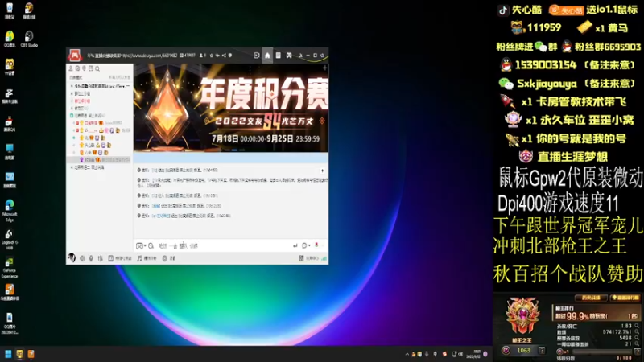Click the scroll-to-top arrow in chat area
The image size is (644, 362).
coord(323,171)
